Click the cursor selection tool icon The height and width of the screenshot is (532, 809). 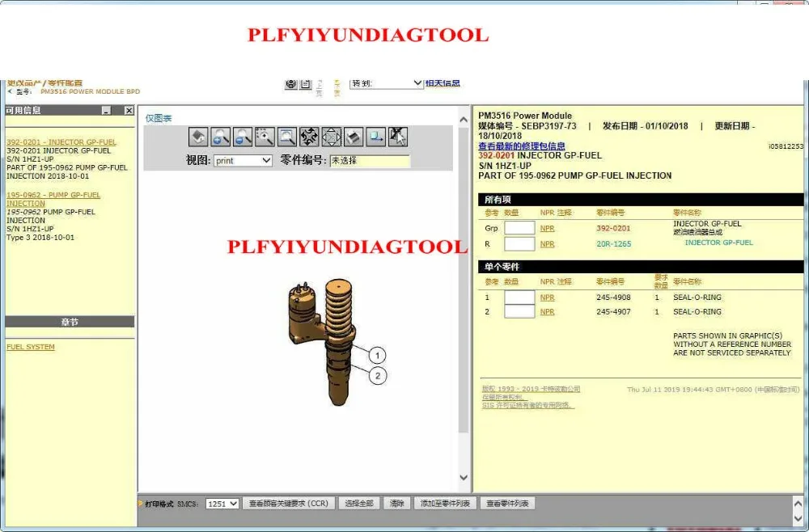398,137
